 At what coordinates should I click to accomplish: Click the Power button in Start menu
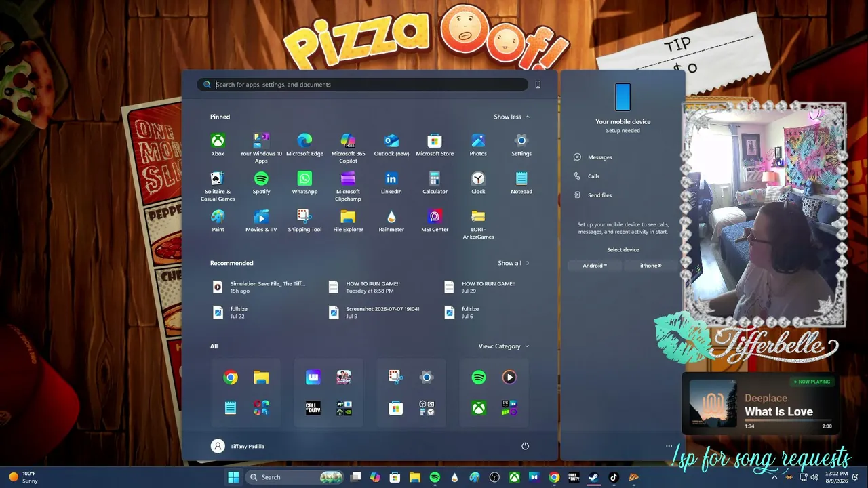click(525, 446)
